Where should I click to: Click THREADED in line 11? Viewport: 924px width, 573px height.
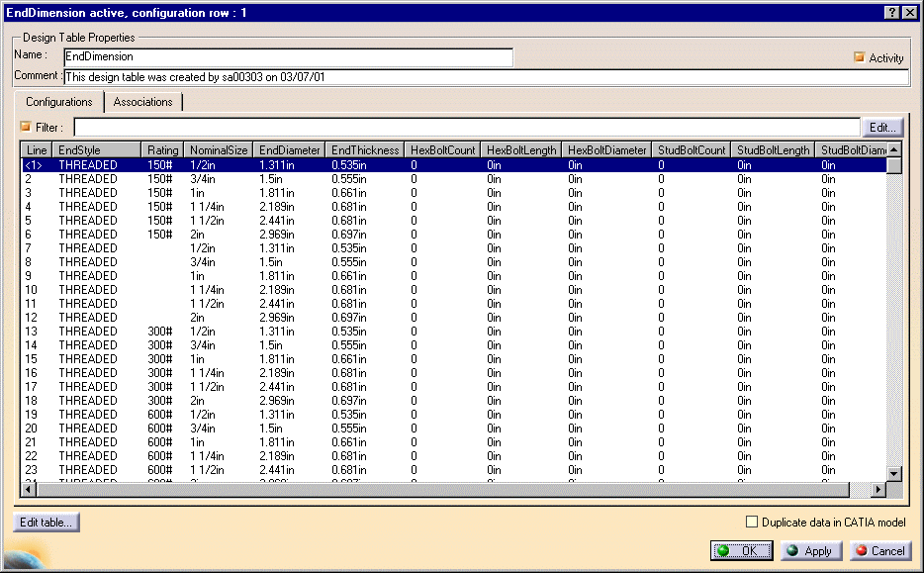(x=88, y=304)
